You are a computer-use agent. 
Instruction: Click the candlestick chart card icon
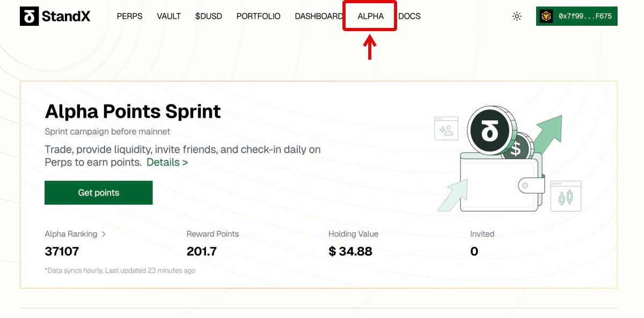click(x=566, y=196)
